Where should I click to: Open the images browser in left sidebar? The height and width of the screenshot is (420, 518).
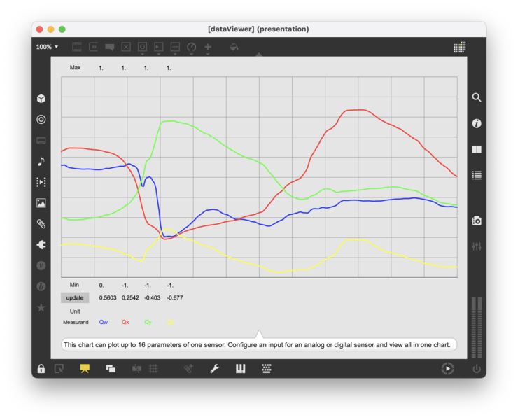(x=41, y=203)
